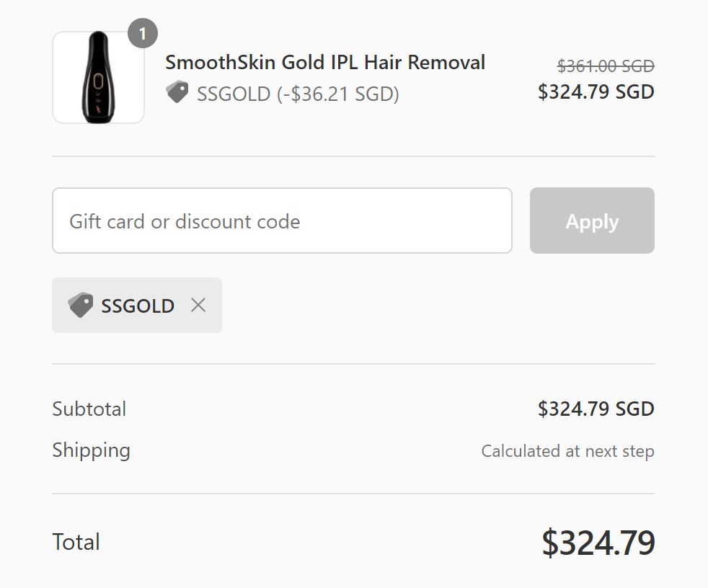The width and height of the screenshot is (708, 588).
Task: Remove the SSGOLD discount code
Action: (198, 306)
